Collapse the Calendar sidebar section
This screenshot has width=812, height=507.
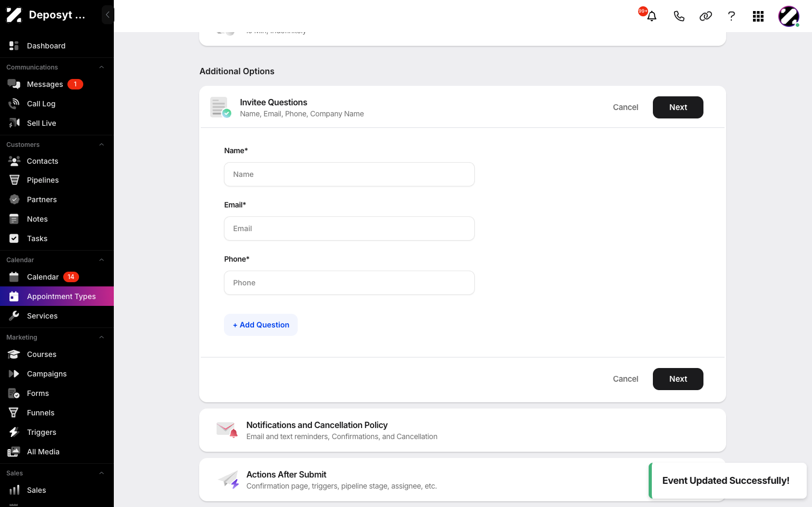pyautogui.click(x=102, y=260)
